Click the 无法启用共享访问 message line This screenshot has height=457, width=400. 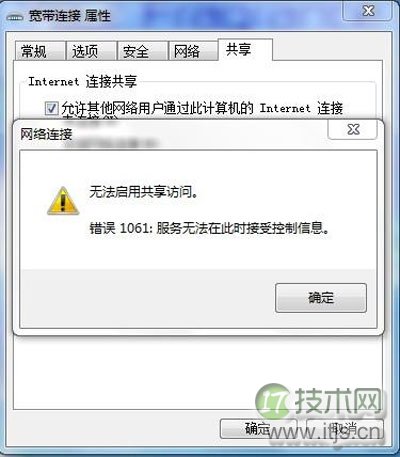pos(143,192)
